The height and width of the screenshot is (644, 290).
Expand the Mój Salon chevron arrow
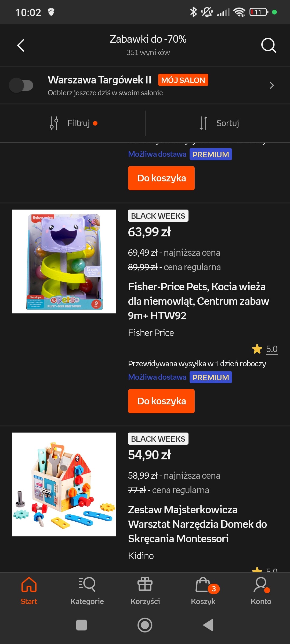(x=271, y=85)
